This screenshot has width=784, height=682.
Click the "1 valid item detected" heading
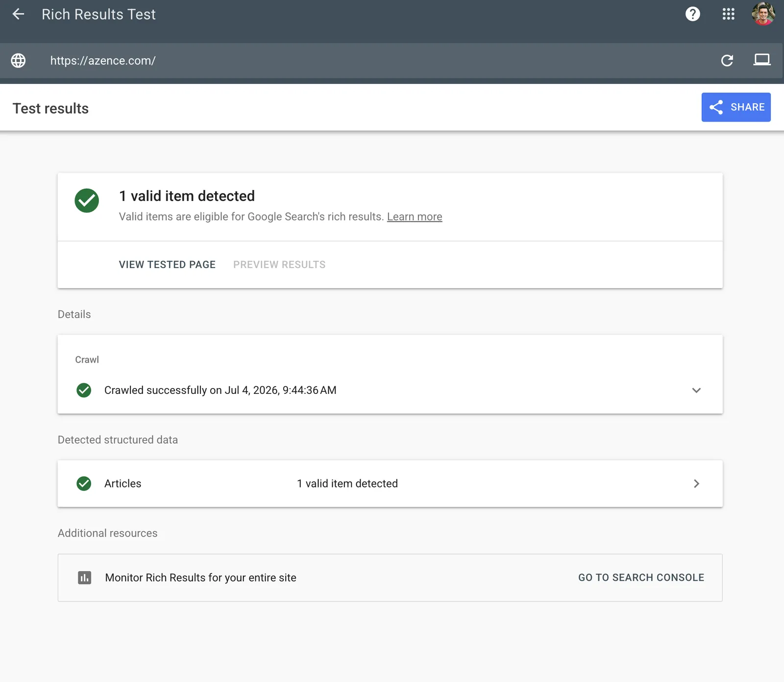click(x=187, y=196)
